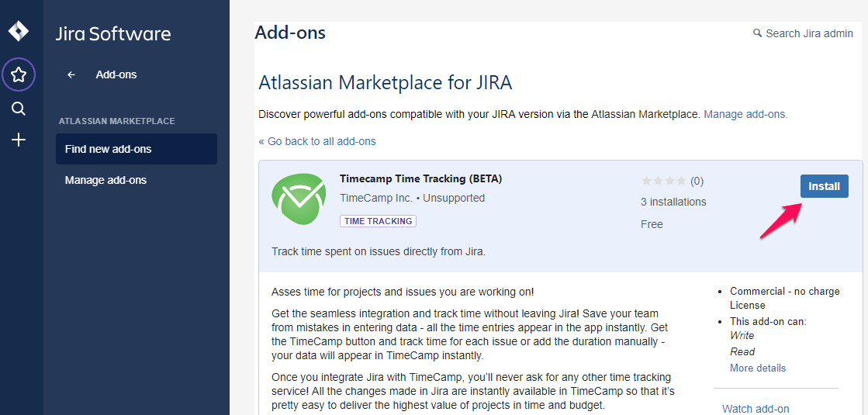
Task: Click the TIME TRACKING category tag
Action: (x=378, y=221)
